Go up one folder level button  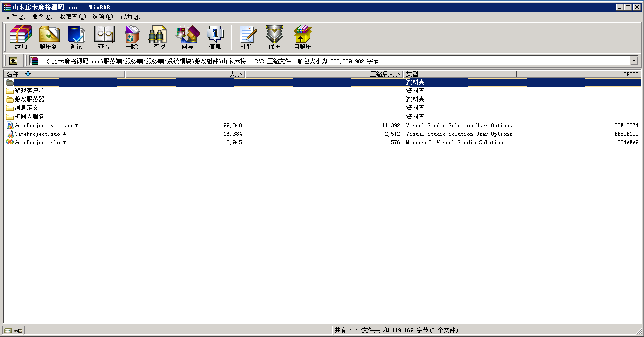click(x=13, y=61)
